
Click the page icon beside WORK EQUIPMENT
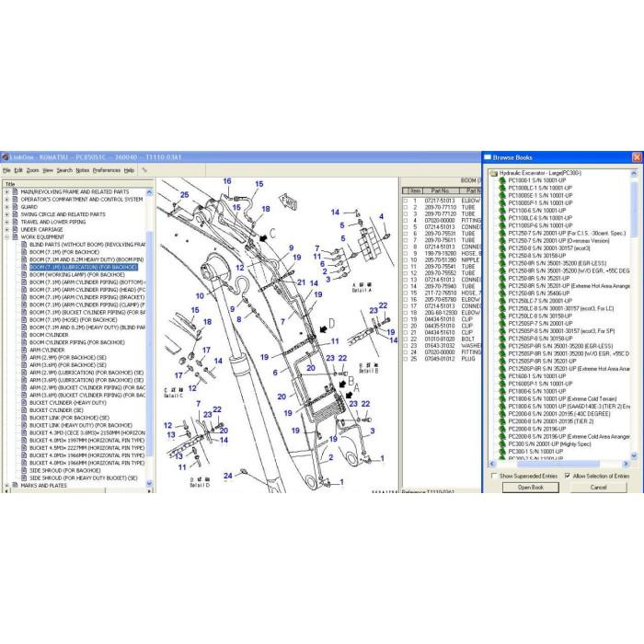pyautogui.click(x=16, y=237)
